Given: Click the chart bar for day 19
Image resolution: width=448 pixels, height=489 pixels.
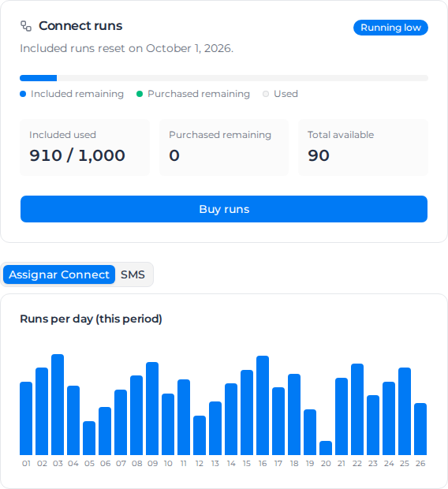Looking at the screenshot, I should [310, 432].
